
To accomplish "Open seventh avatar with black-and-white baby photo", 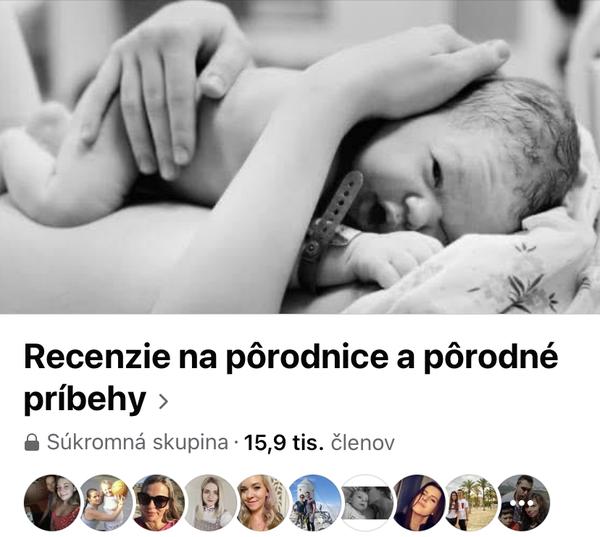I will click(x=367, y=503).
